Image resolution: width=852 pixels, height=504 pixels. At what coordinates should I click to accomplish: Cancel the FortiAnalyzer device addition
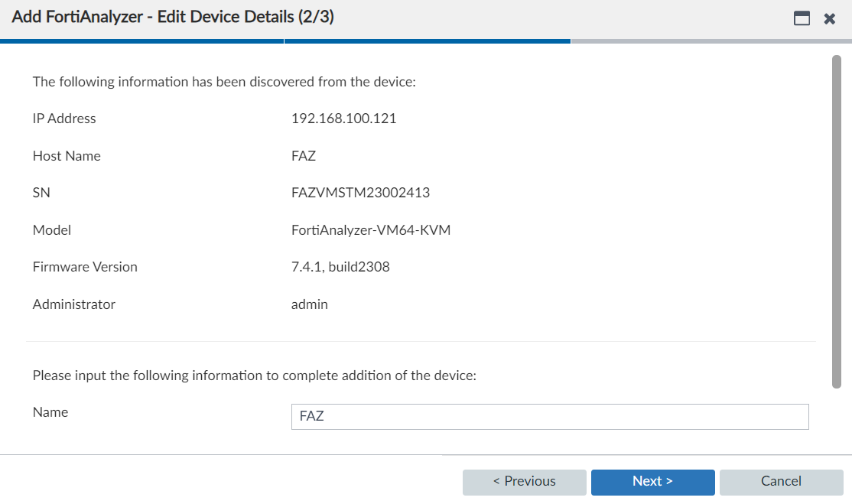tap(781, 482)
